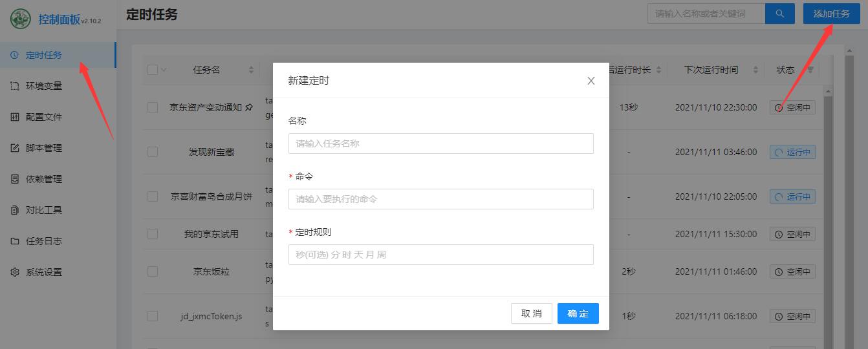868x349 pixels.
Task: Toggle the select-all checkbox in table header
Action: (x=153, y=70)
